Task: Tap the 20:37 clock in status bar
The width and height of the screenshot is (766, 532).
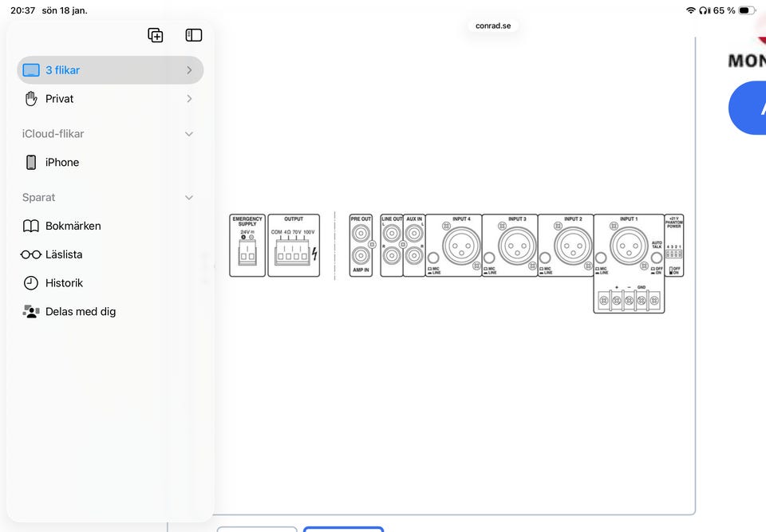Action: pos(23,10)
